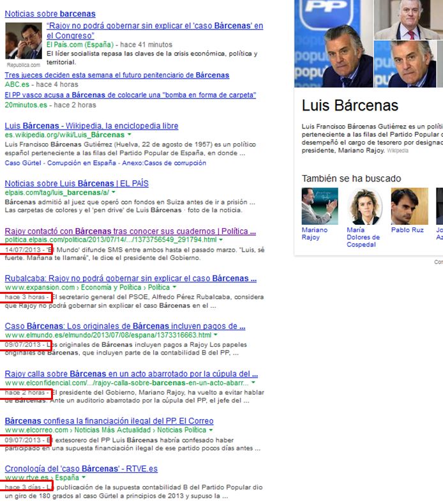
Task: Open Rubalcaba result from expansion.com
Action: (130, 279)
